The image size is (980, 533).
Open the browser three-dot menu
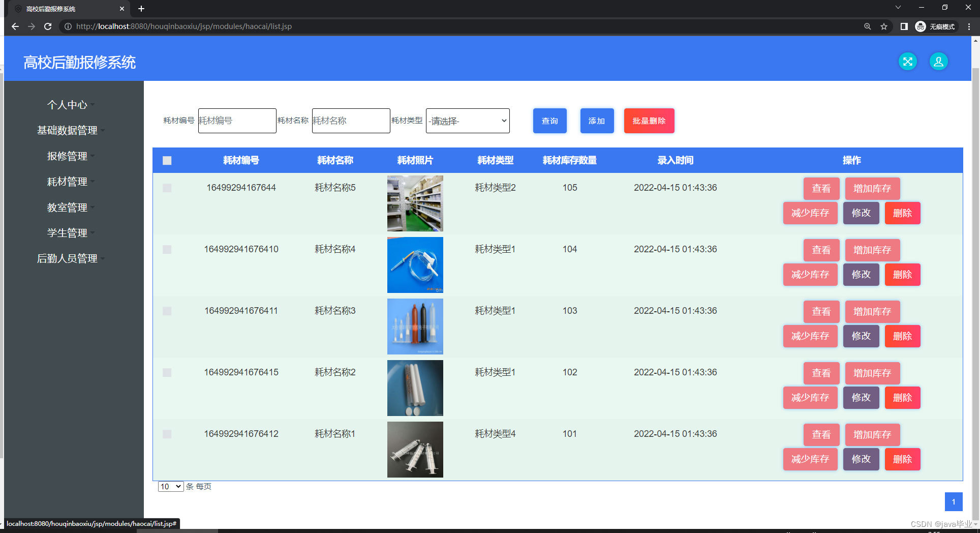pyautogui.click(x=969, y=26)
